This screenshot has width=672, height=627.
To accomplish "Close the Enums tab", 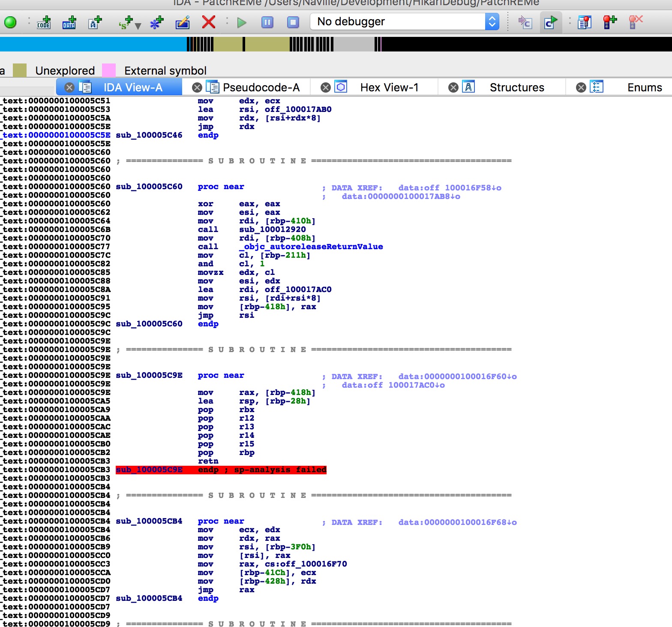I will click(581, 87).
